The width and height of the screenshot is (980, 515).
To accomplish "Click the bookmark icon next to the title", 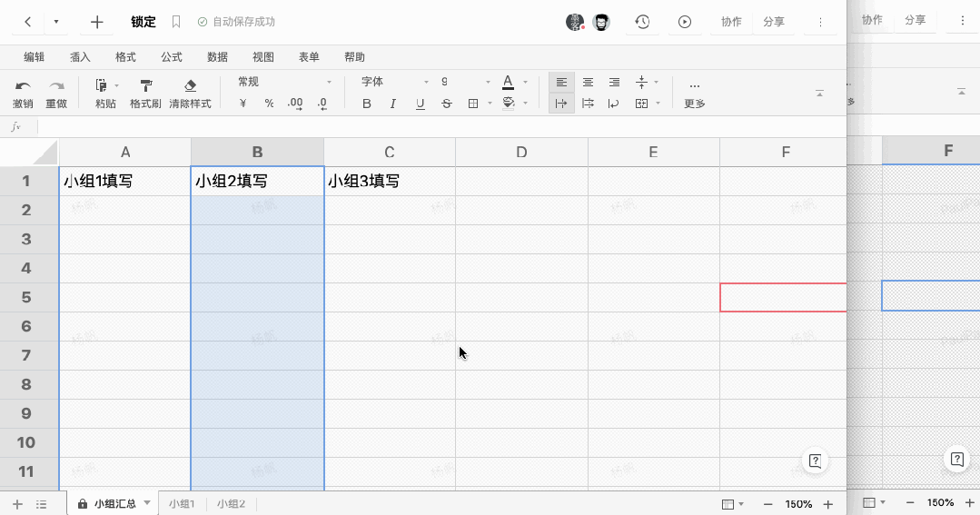I will (x=176, y=22).
